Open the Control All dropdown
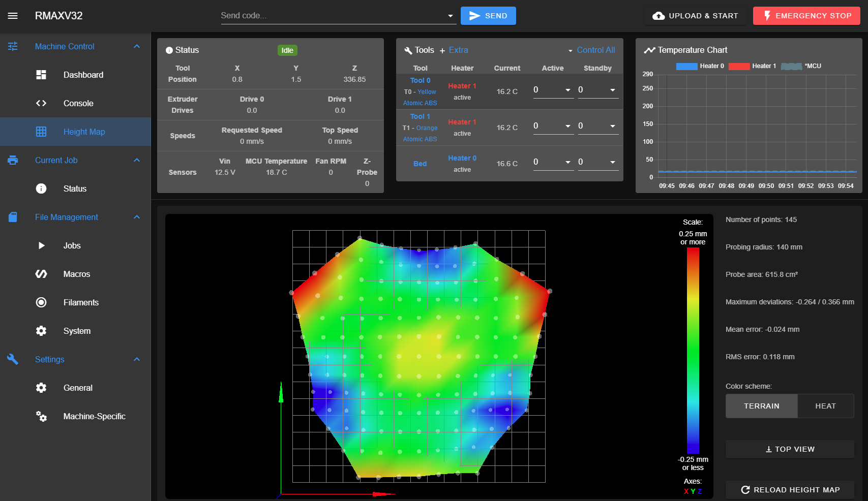Image resolution: width=868 pixels, height=501 pixels. 592,50
